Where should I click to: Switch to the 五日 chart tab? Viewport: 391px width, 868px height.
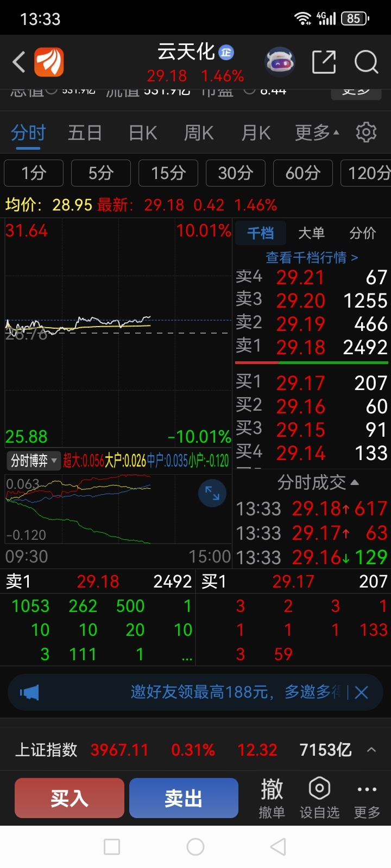click(x=85, y=133)
